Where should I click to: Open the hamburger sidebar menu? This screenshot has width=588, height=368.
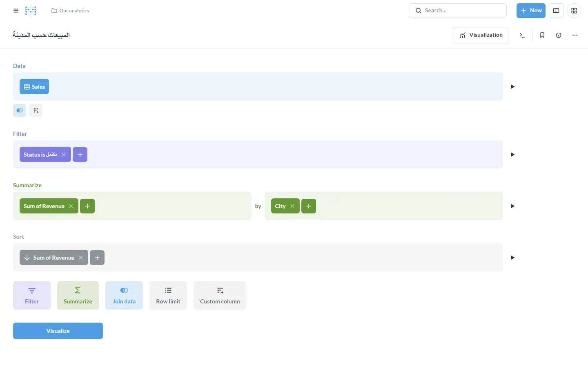click(16, 11)
